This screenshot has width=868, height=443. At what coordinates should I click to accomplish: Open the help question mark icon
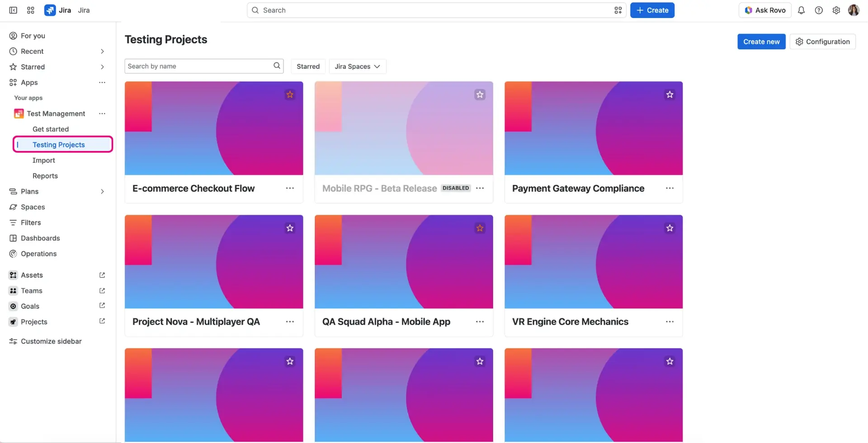819,10
